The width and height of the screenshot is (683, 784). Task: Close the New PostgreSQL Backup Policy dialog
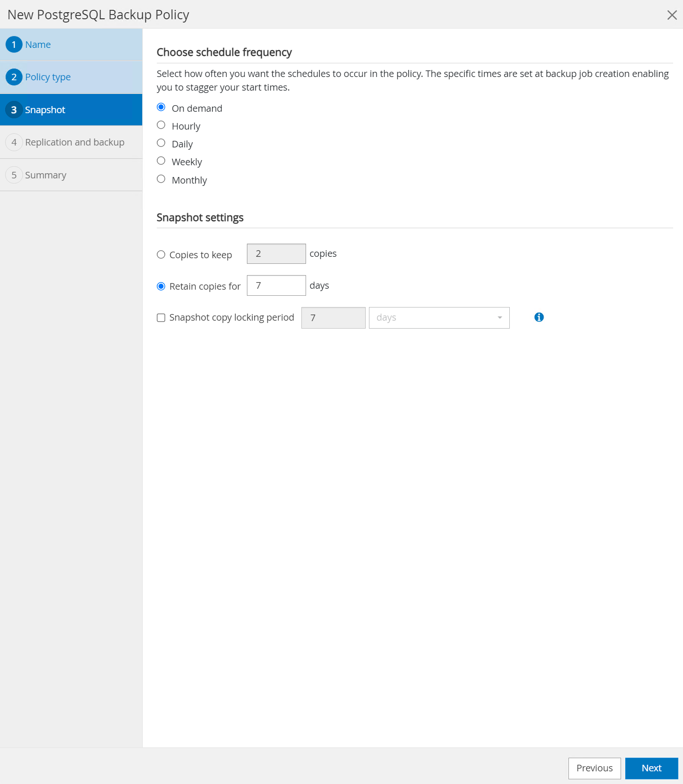[x=672, y=15]
